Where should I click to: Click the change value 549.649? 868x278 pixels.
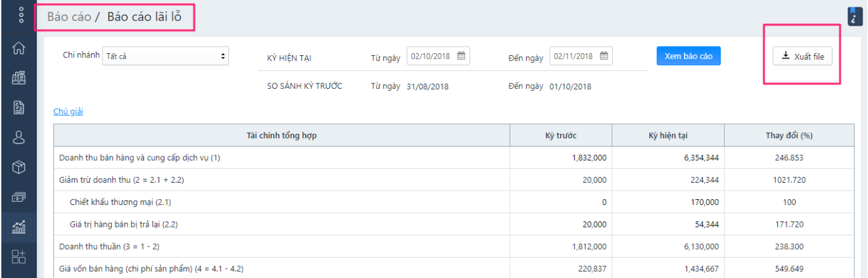(x=789, y=269)
